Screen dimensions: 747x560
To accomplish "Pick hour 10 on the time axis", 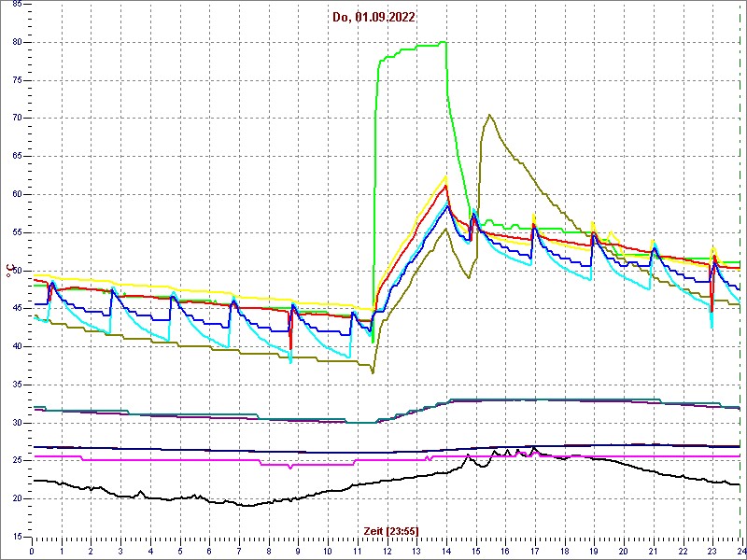I will pyautogui.click(x=328, y=551).
